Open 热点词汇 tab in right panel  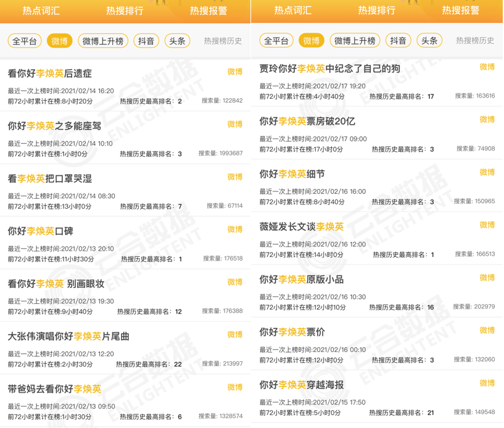click(293, 10)
